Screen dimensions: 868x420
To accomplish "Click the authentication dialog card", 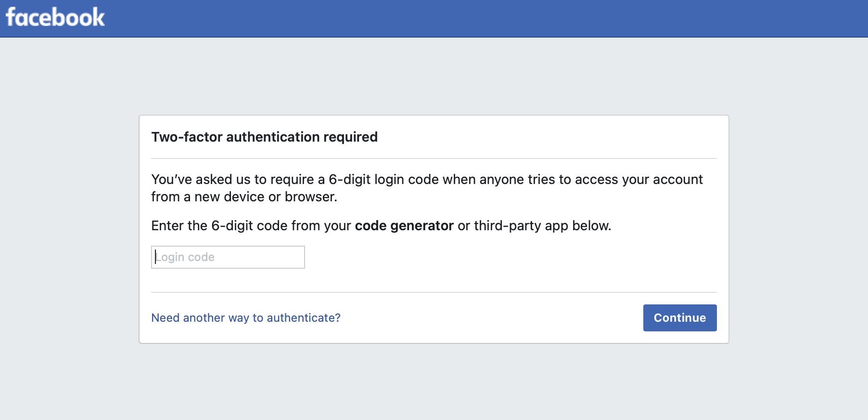I will coord(433,284).
